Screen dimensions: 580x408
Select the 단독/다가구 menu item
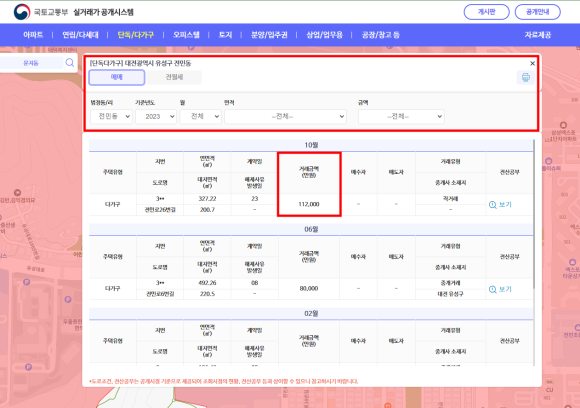pyautogui.click(x=135, y=35)
